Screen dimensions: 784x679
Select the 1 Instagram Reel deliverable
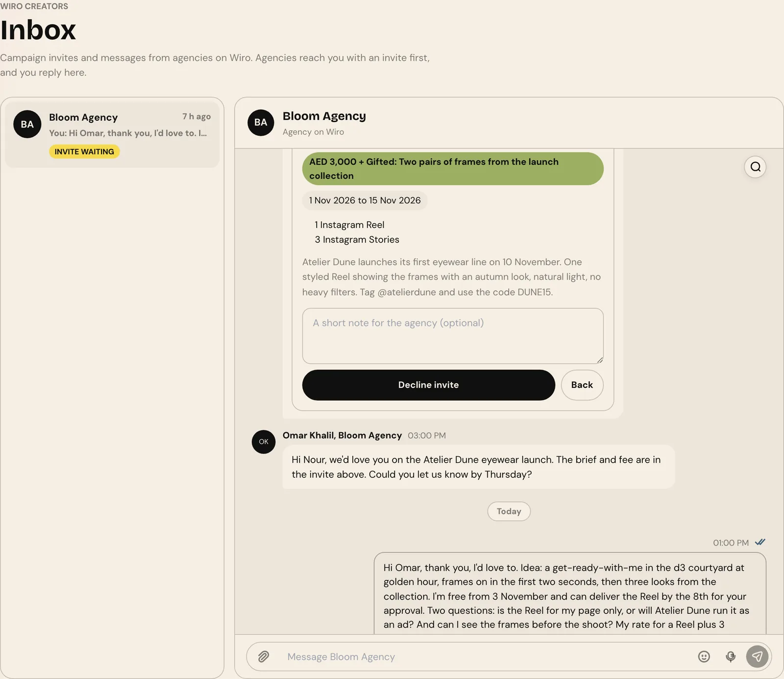coord(349,225)
